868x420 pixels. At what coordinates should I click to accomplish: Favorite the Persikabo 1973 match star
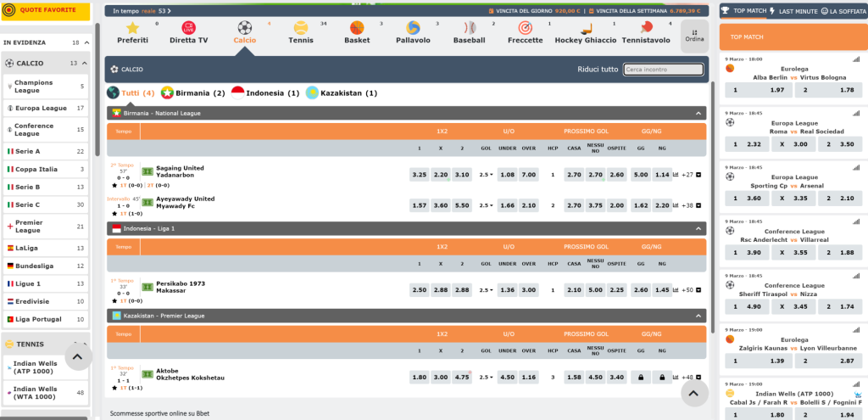click(x=114, y=301)
